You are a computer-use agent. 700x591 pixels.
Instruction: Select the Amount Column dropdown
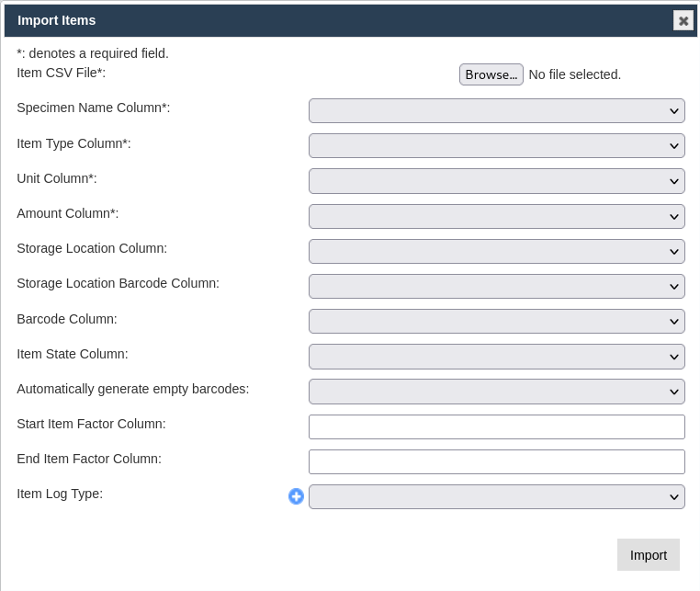click(496, 216)
